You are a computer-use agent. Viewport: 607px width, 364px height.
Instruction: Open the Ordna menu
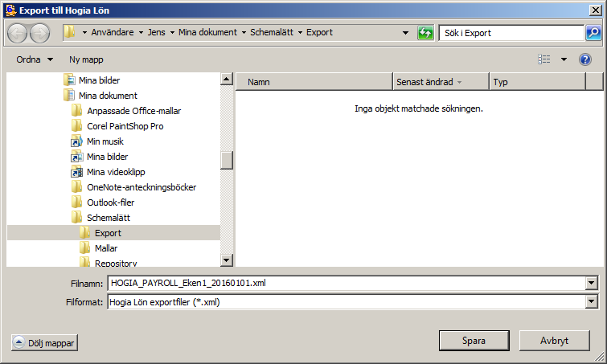click(x=35, y=59)
